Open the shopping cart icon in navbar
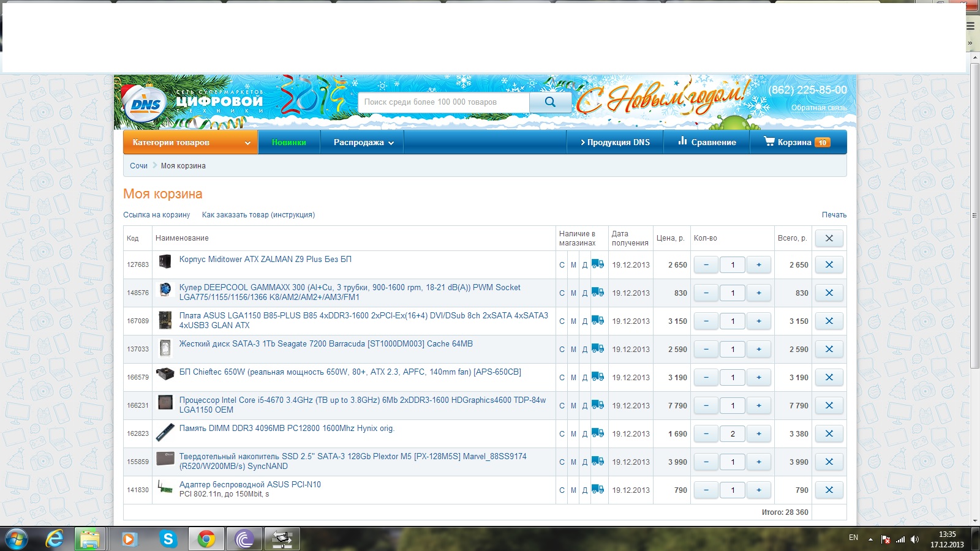Viewport: 980px width, 551px height. (x=769, y=141)
